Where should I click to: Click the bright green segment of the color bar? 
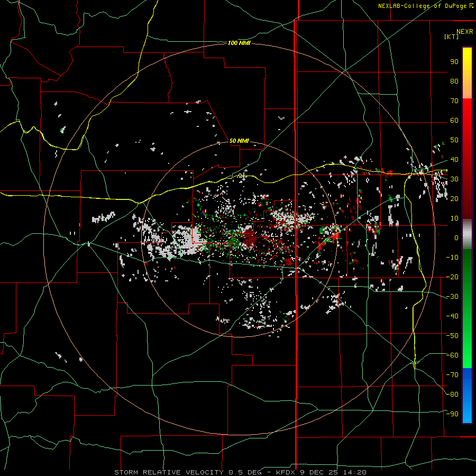coord(467,308)
